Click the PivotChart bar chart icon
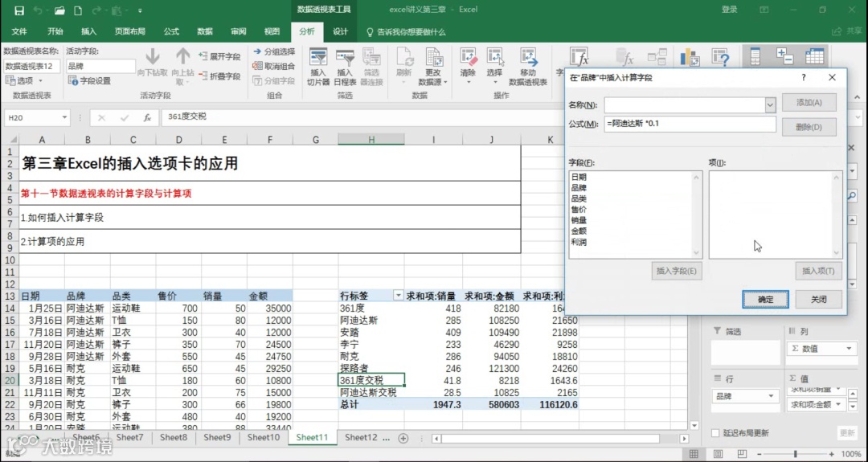 [x=690, y=58]
